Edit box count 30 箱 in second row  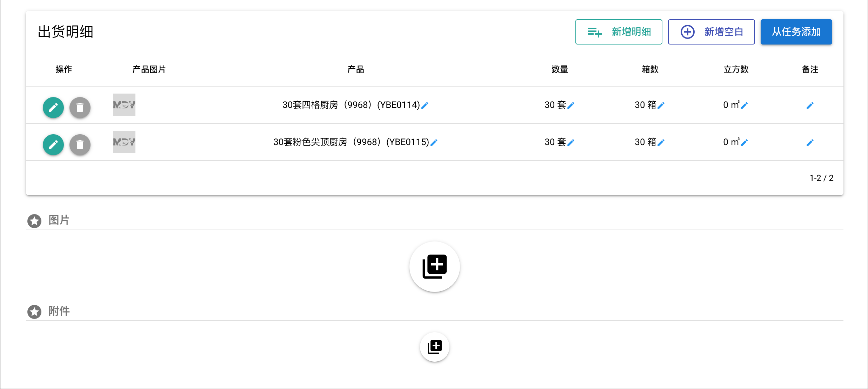[661, 143]
